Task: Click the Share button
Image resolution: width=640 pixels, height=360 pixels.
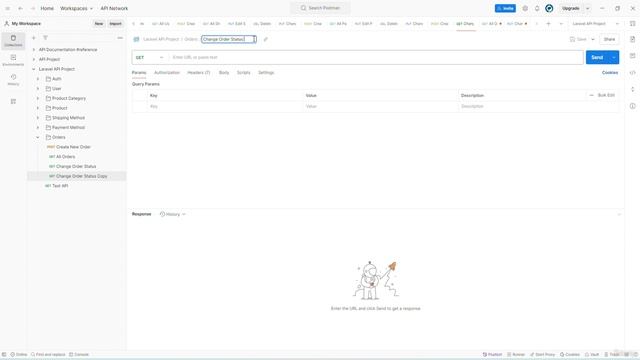Action: coord(609,39)
